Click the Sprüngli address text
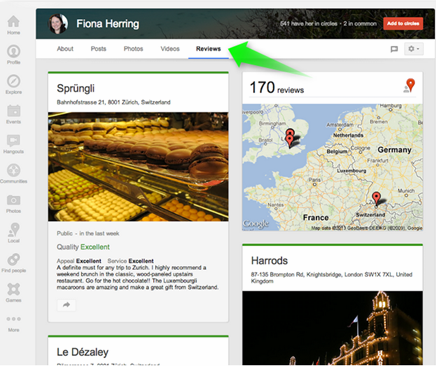 pyautogui.click(x=114, y=102)
